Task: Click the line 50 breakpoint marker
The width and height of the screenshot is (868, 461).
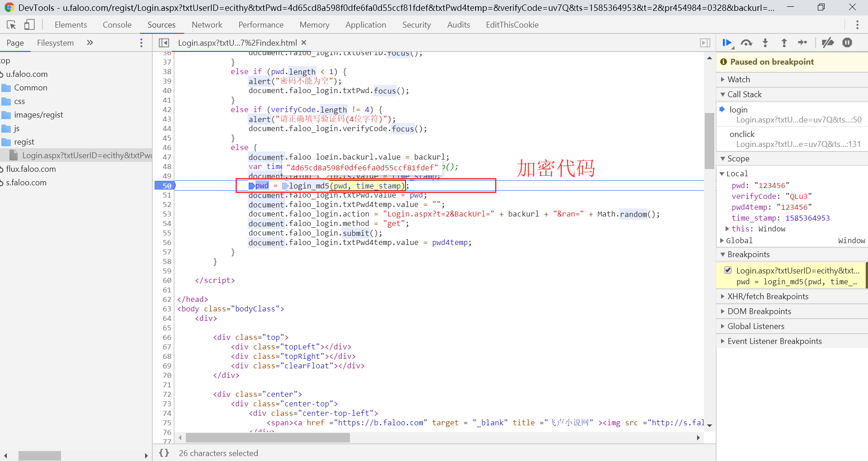Action: (x=165, y=186)
